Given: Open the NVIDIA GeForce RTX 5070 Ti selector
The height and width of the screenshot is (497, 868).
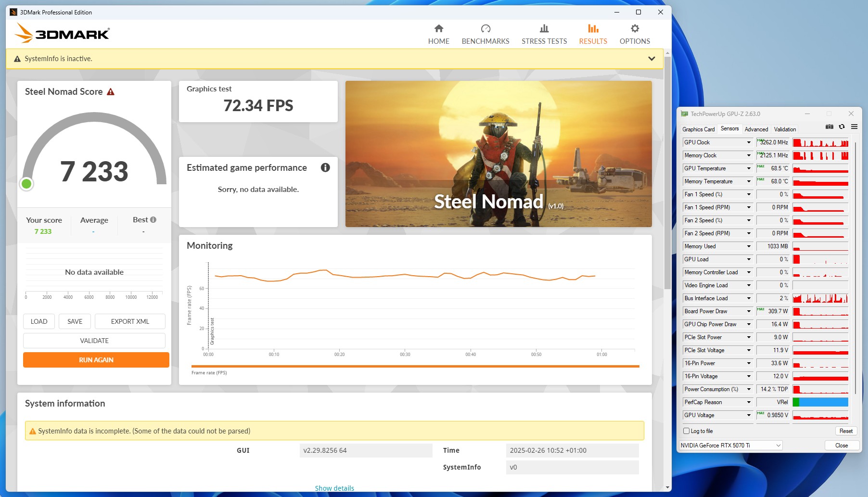Looking at the screenshot, I should (730, 446).
